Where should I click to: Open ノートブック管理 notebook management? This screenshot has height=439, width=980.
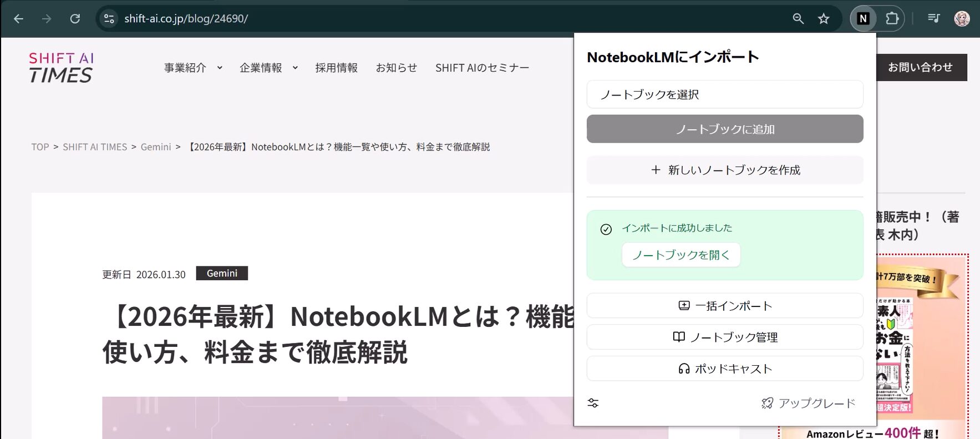pyautogui.click(x=725, y=337)
